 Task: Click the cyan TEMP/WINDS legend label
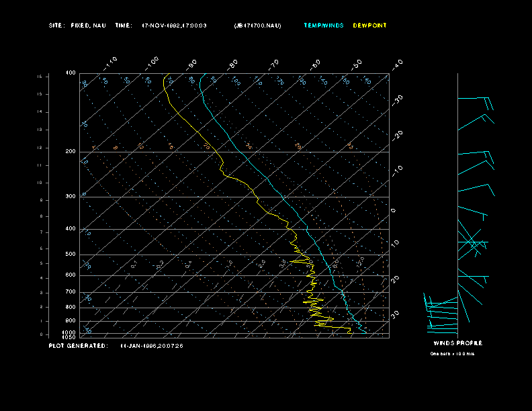point(323,26)
